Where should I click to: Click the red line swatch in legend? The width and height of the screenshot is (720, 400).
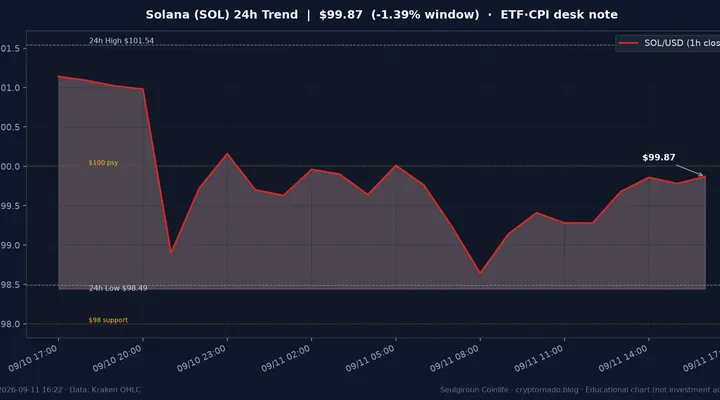coord(628,43)
